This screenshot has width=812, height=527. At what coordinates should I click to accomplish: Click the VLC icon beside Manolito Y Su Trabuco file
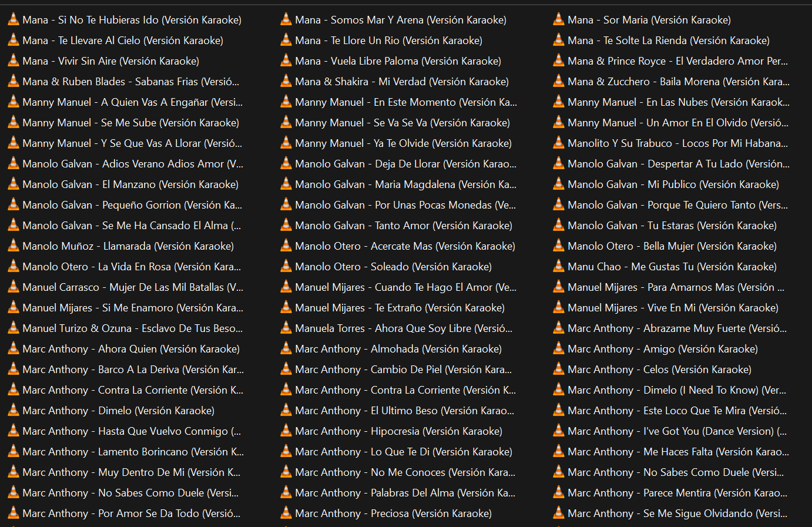coord(558,143)
